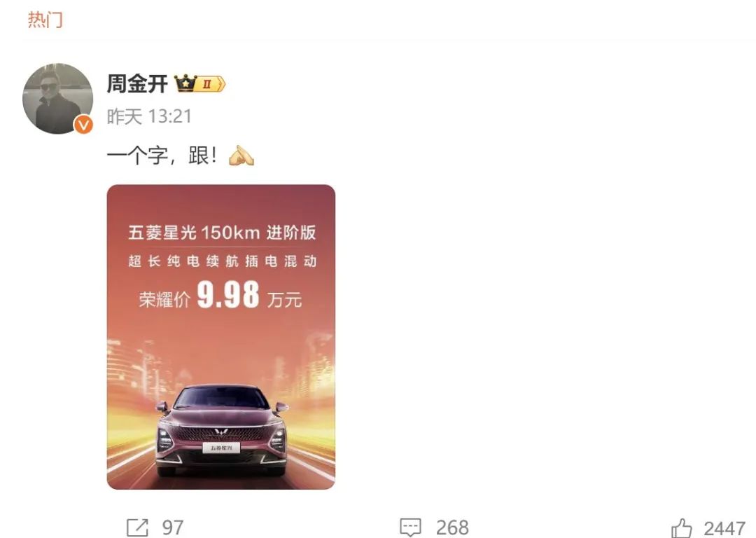The image size is (756, 538).
Task: Click the Wuling logo on car grille
Action: (x=221, y=432)
